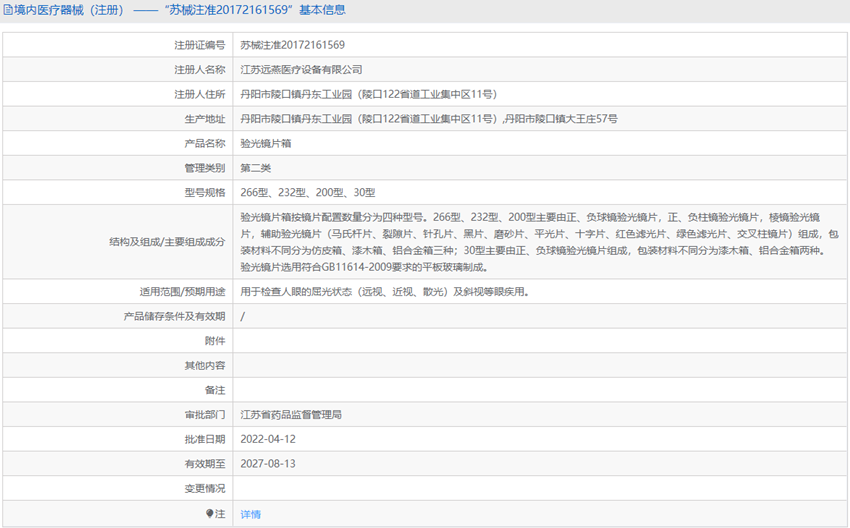
Task: Select the 管理类别 label
Action: pos(204,168)
